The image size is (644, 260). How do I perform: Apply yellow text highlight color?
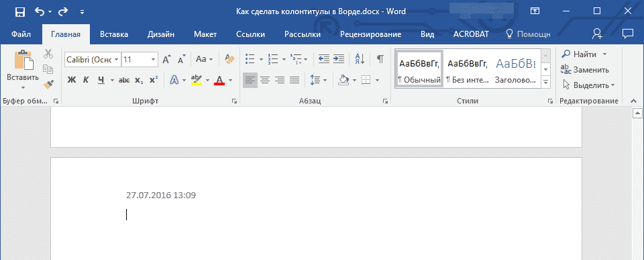[x=197, y=80]
